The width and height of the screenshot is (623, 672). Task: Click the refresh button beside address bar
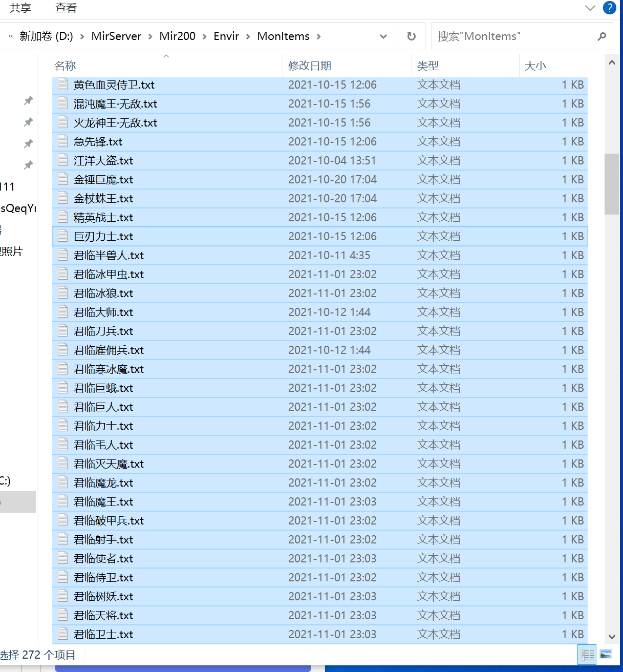pyautogui.click(x=411, y=36)
